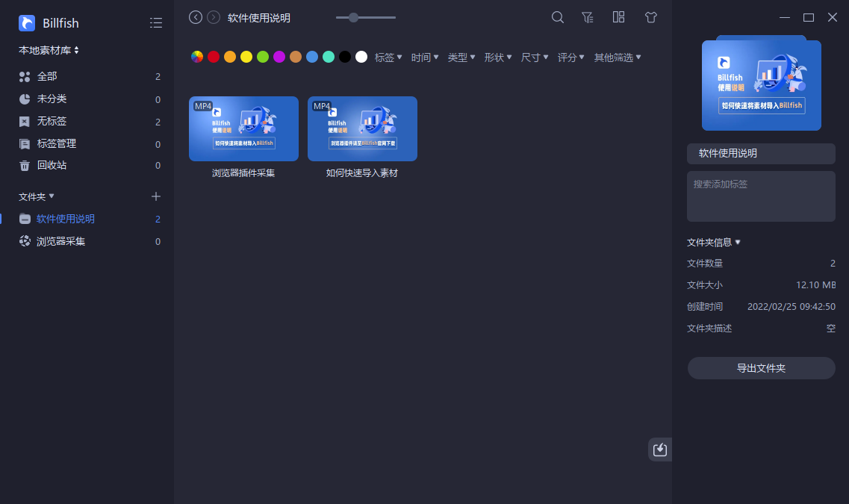Expand the 标签 filter dropdown

388,57
